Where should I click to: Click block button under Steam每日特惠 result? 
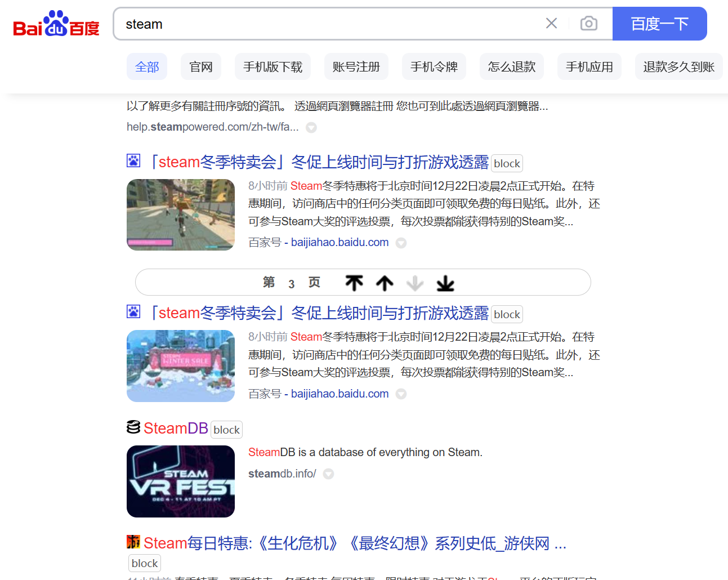point(145,563)
